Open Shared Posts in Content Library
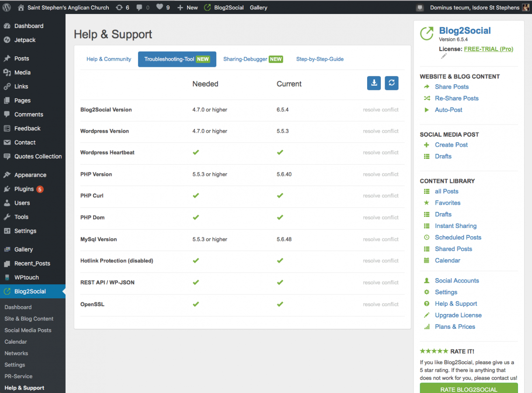 (453, 249)
